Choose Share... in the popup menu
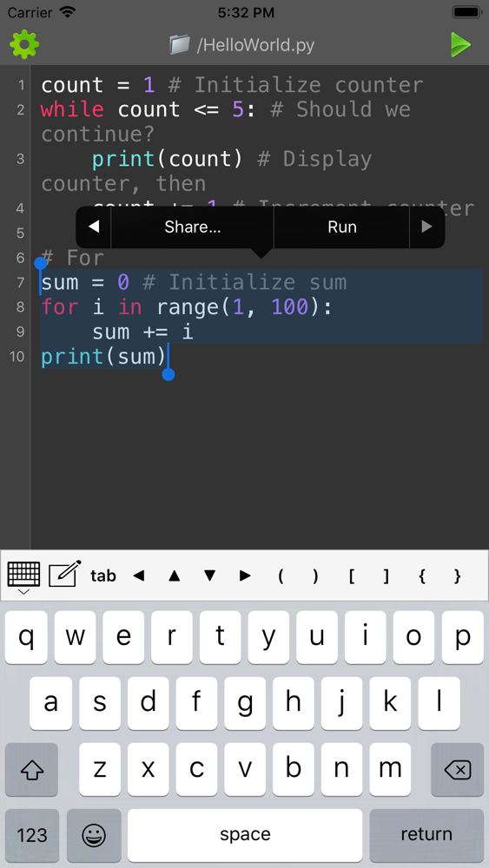Image resolution: width=489 pixels, height=868 pixels. point(193,227)
